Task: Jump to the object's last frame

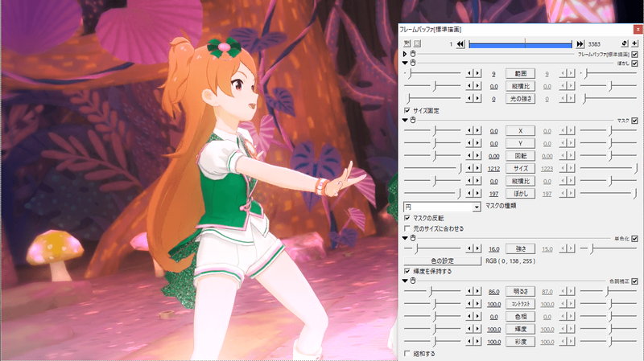Action: coord(580,44)
